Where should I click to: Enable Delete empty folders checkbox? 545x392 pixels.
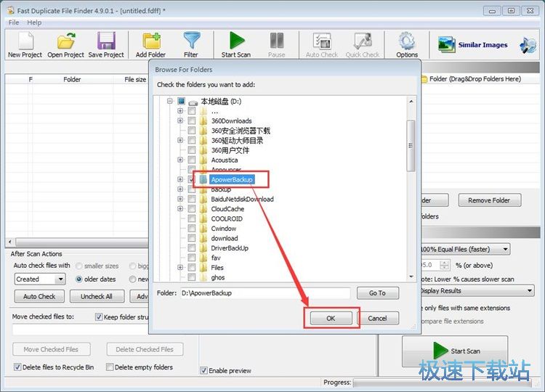[110, 367]
